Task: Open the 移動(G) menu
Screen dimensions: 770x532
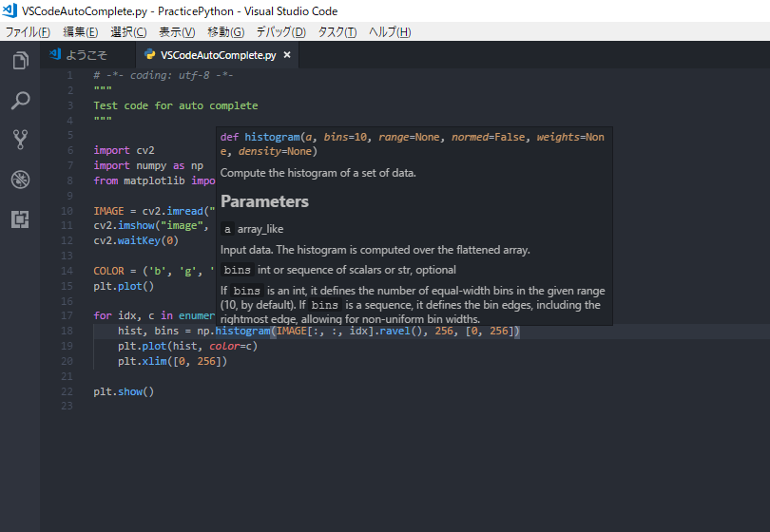Action: point(225,32)
